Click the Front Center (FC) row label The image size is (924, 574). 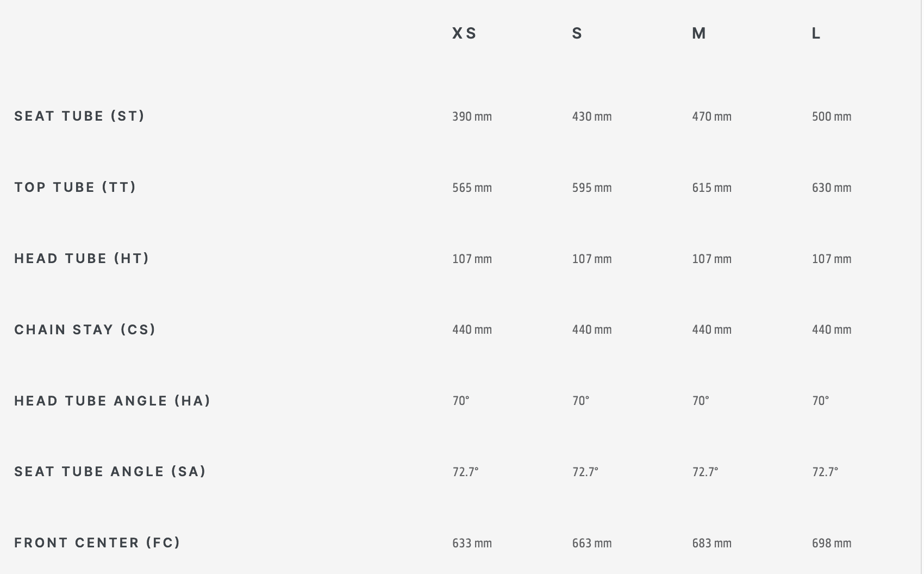point(97,543)
